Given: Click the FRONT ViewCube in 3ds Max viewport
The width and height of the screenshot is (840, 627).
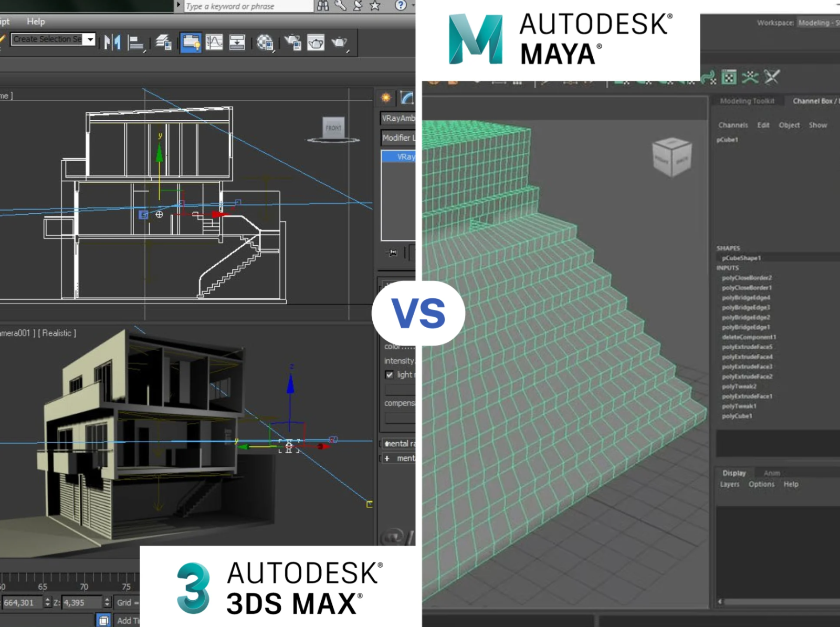Looking at the screenshot, I should (333, 128).
